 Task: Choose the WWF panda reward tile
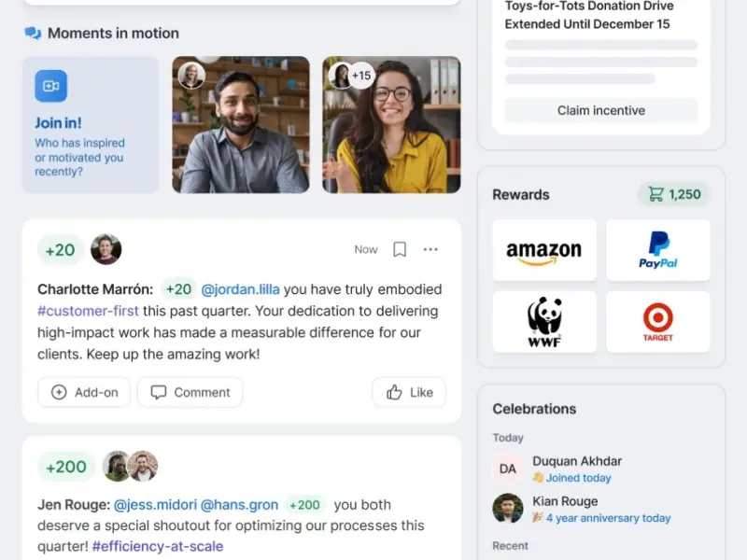point(544,322)
